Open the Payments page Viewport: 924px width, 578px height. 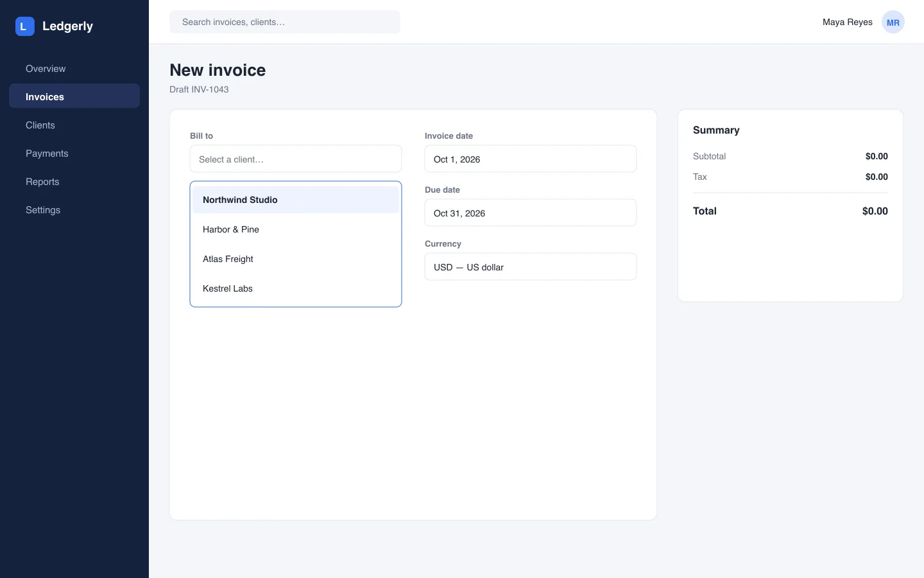tap(74, 153)
